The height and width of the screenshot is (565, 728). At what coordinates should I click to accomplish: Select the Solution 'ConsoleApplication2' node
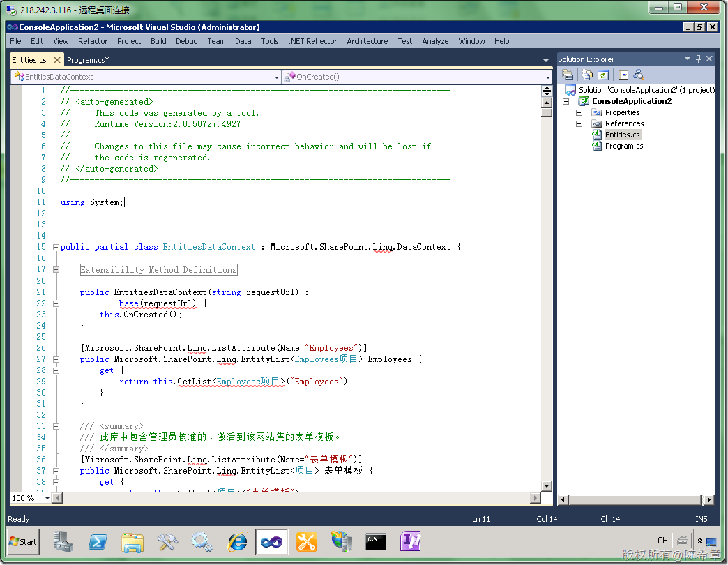tap(646, 90)
